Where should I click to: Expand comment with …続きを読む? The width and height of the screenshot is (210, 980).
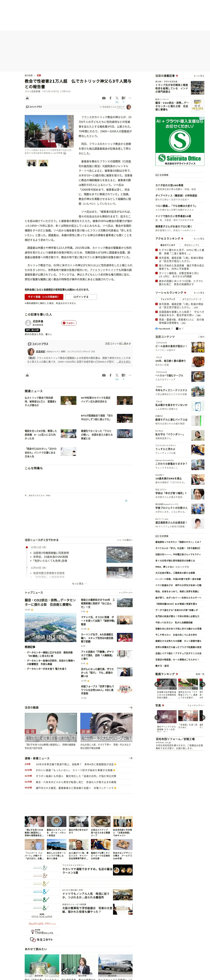[123, 361]
